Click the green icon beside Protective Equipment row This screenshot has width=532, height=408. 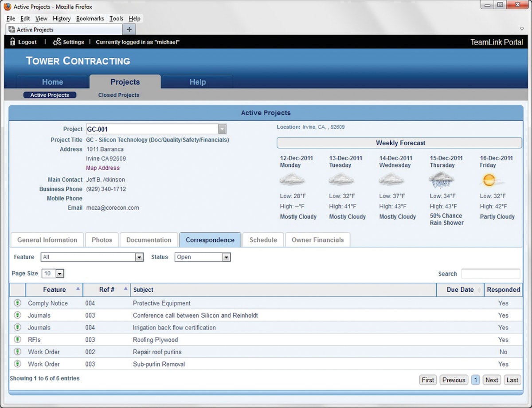coord(17,303)
